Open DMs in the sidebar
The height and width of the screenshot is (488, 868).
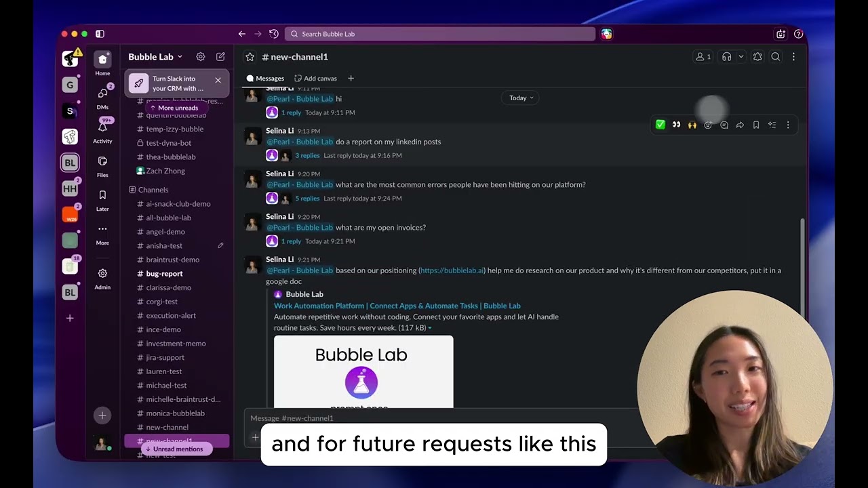(x=102, y=98)
